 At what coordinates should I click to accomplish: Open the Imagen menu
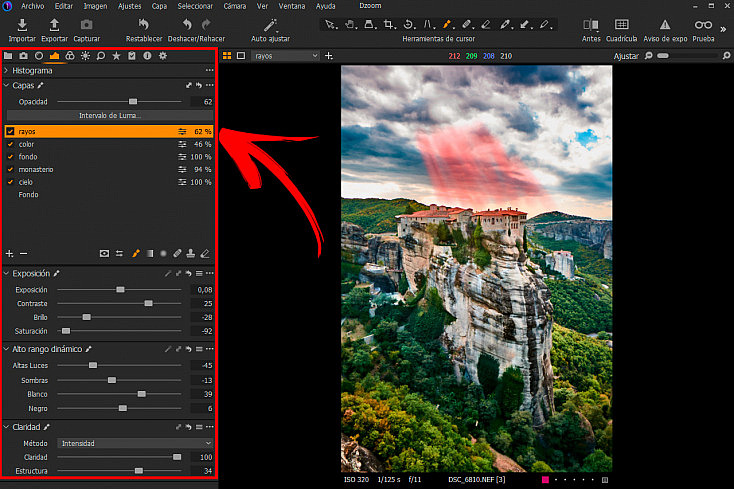(95, 6)
